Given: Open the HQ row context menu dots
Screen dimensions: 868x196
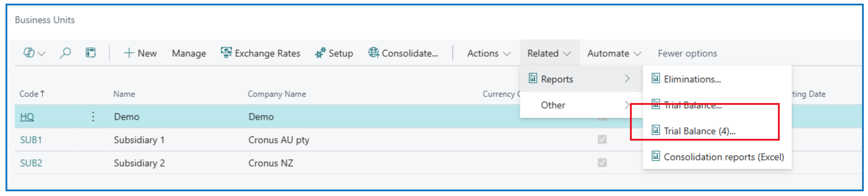Looking at the screenshot, I should tap(93, 117).
